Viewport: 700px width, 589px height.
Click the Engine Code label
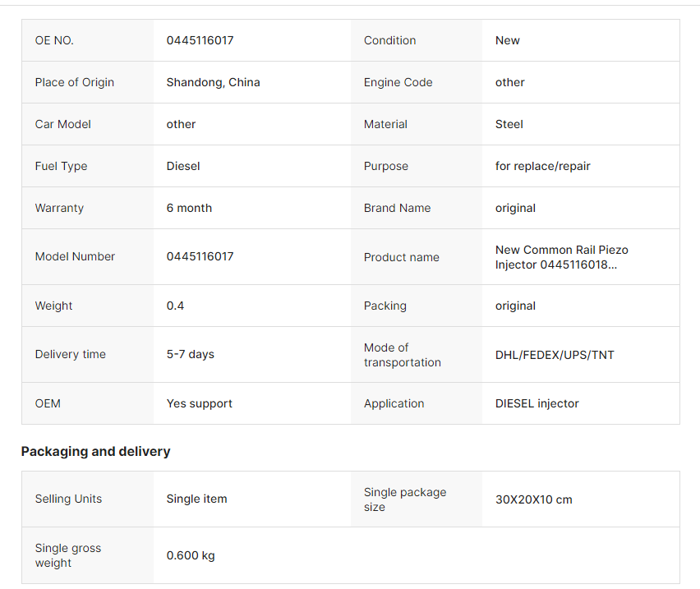[398, 82]
